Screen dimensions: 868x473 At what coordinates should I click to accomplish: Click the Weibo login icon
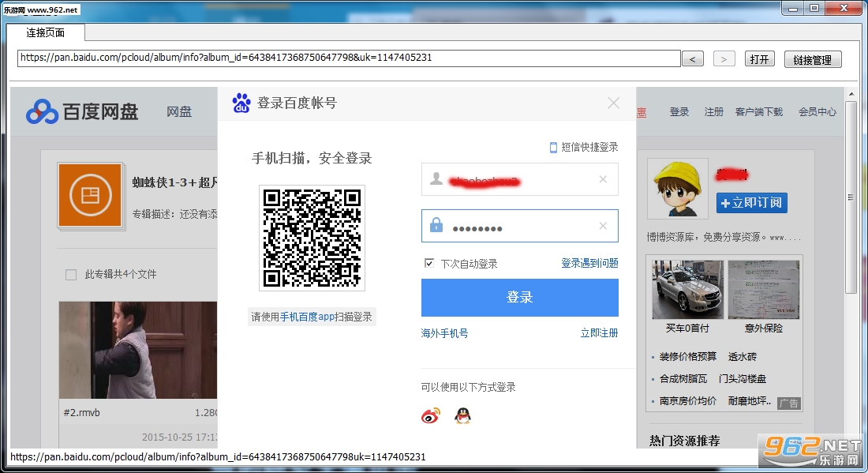click(431, 415)
